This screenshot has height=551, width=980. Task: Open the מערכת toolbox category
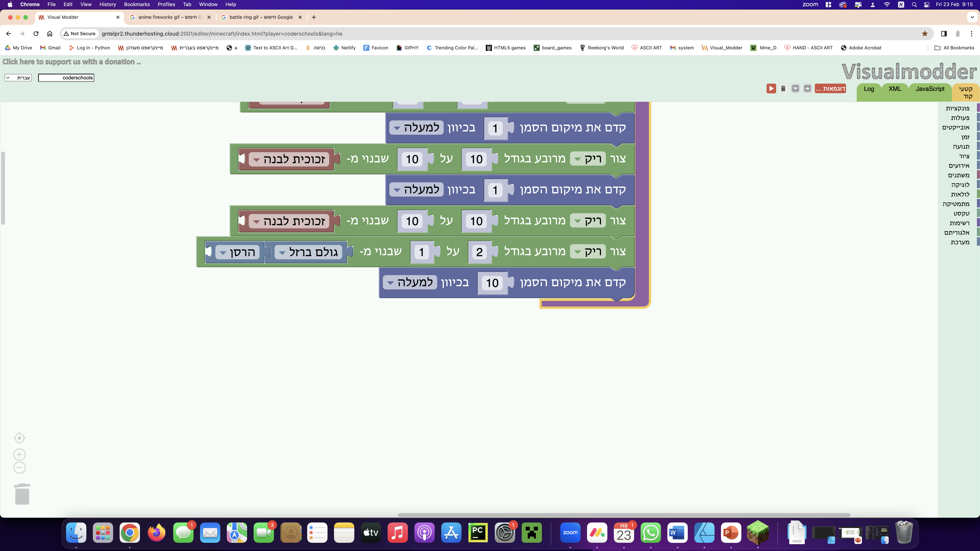point(960,242)
